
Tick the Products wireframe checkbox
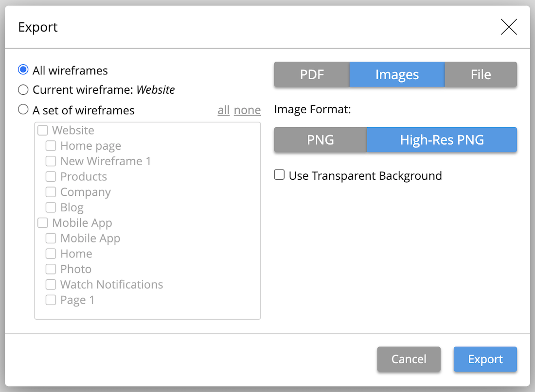[x=51, y=176]
